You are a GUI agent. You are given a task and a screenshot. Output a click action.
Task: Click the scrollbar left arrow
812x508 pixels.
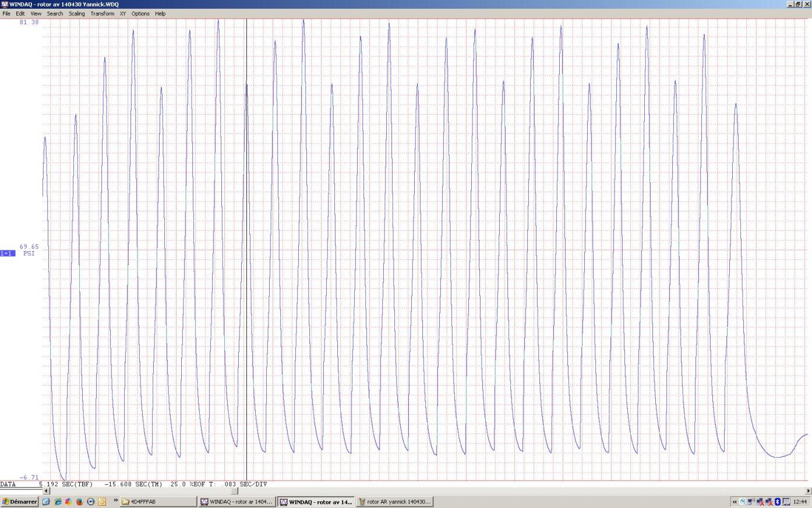click(x=47, y=491)
